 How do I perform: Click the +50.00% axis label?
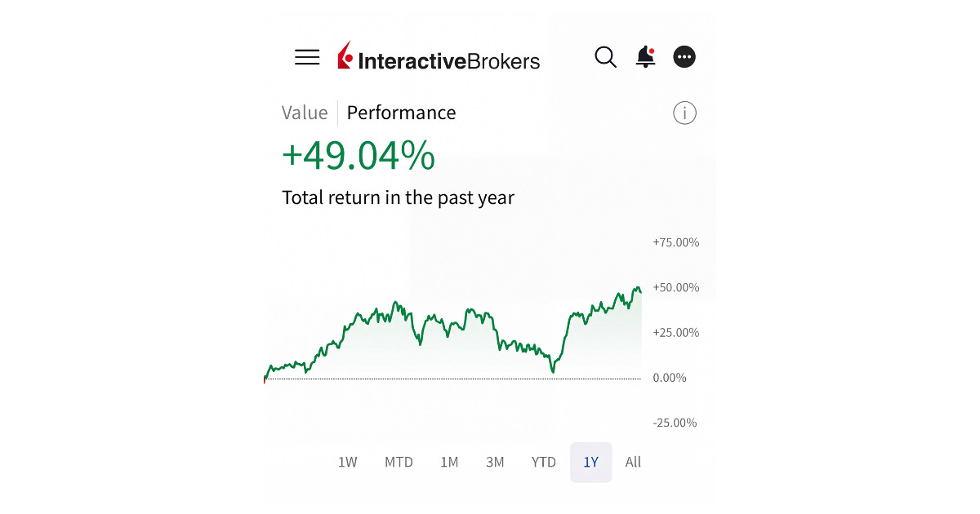coord(676,287)
